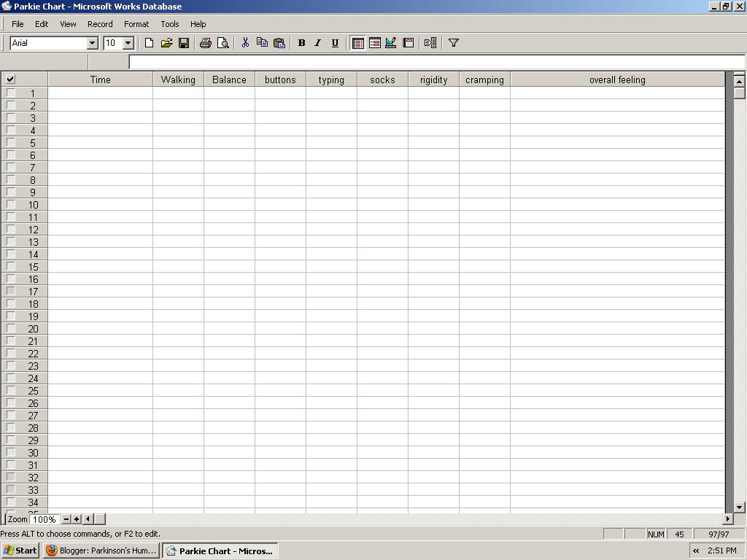Open the Record menu
The width and height of the screenshot is (747, 560).
100,24
